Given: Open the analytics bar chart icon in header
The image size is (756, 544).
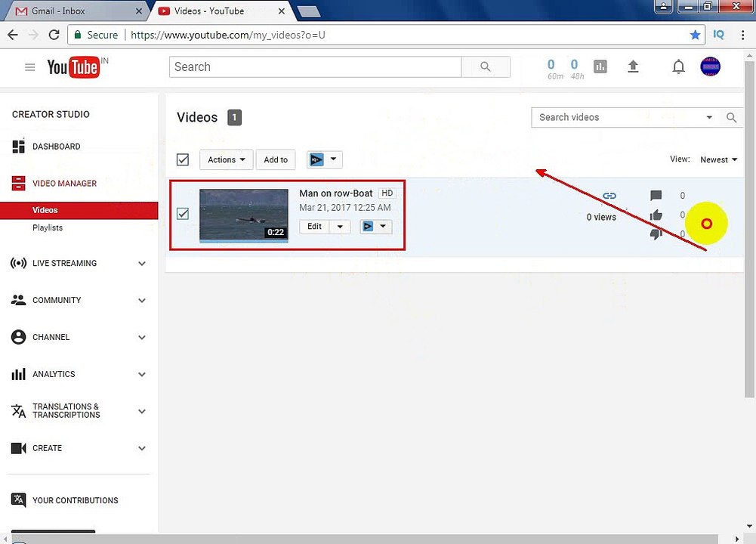Looking at the screenshot, I should tap(600, 66).
